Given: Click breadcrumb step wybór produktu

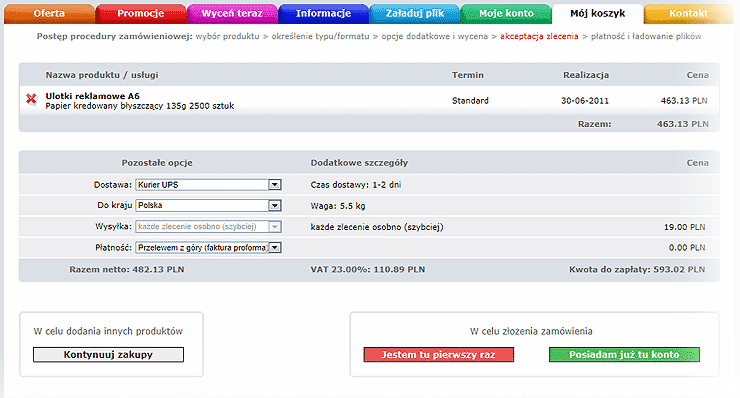Looking at the screenshot, I should pyautogui.click(x=227, y=36).
